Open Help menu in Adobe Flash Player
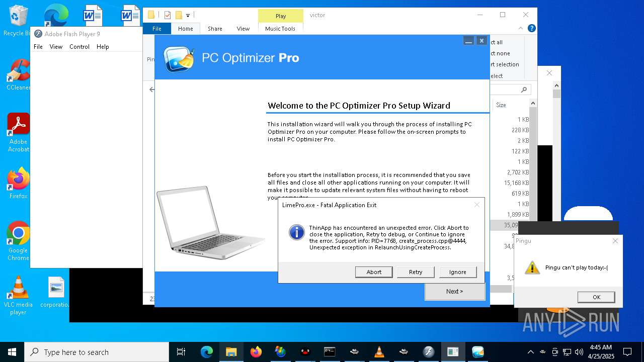 point(103,47)
